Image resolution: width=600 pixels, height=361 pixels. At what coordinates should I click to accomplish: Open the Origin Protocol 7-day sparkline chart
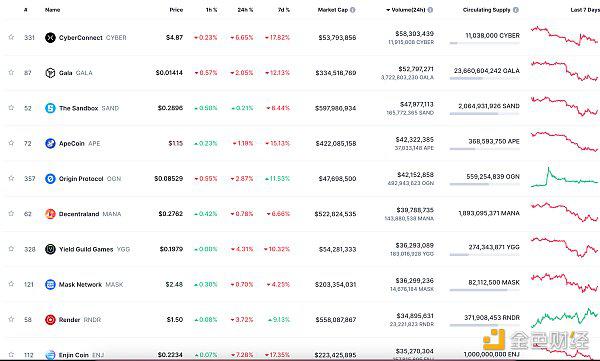564,177
